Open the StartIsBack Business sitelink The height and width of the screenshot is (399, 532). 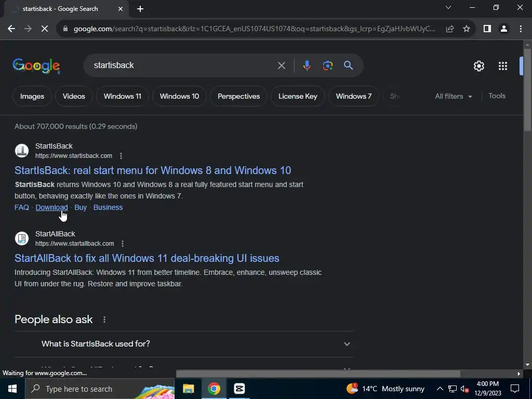(108, 207)
